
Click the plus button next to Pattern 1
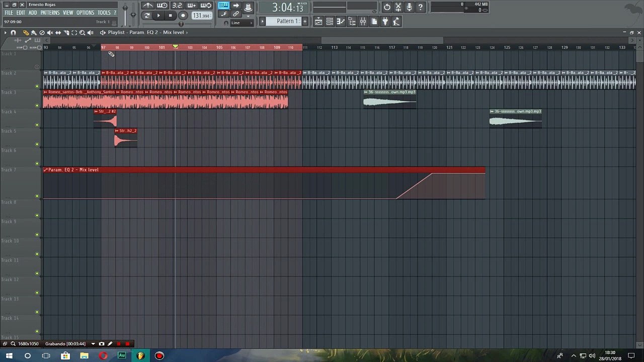[304, 21]
